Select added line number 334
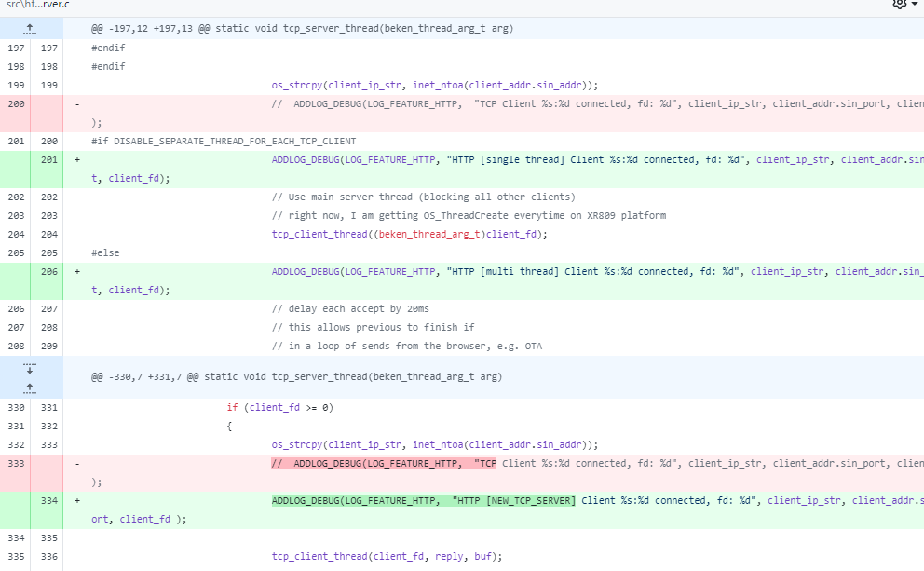The width and height of the screenshot is (924, 571). [49, 500]
